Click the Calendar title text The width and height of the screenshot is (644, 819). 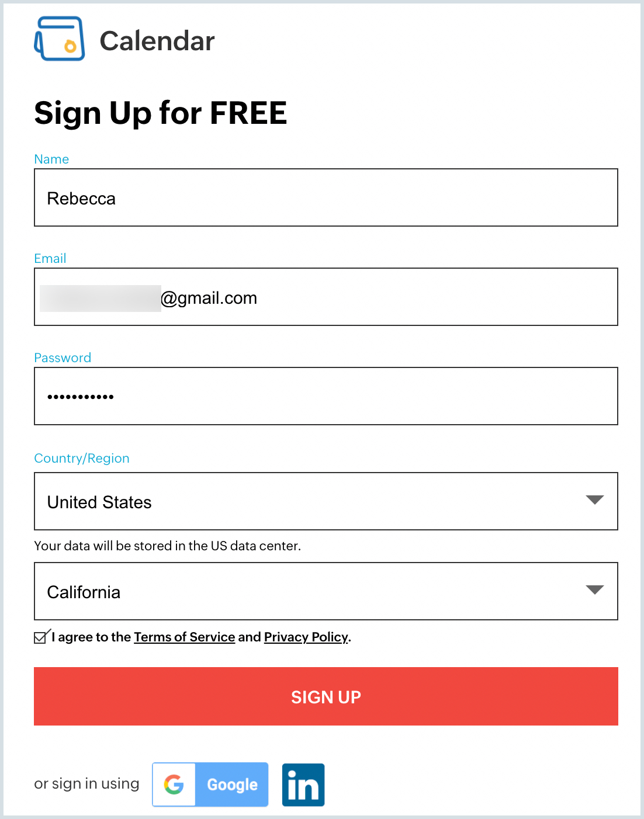(157, 41)
